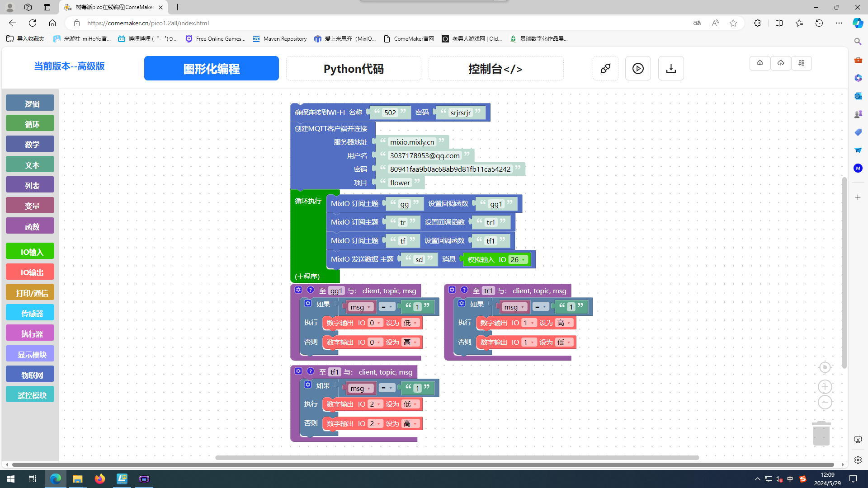
Task: Open the 物联网 block category
Action: 30,375
